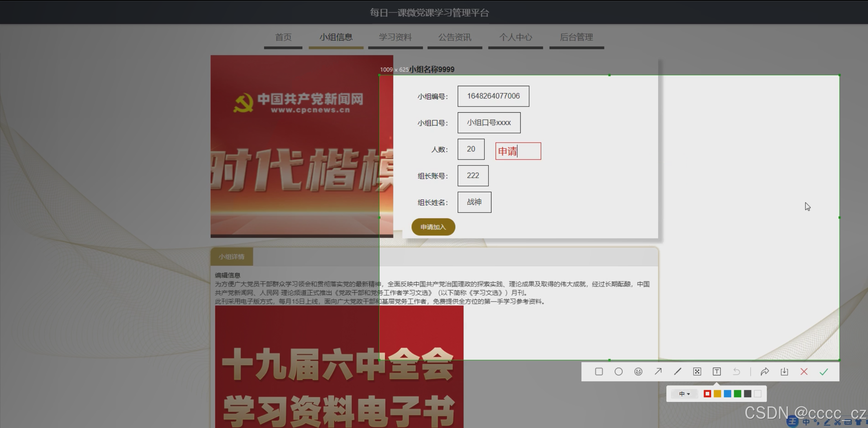Open the font size 中 dropdown
Image resolution: width=868 pixels, height=428 pixels.
coord(684,394)
